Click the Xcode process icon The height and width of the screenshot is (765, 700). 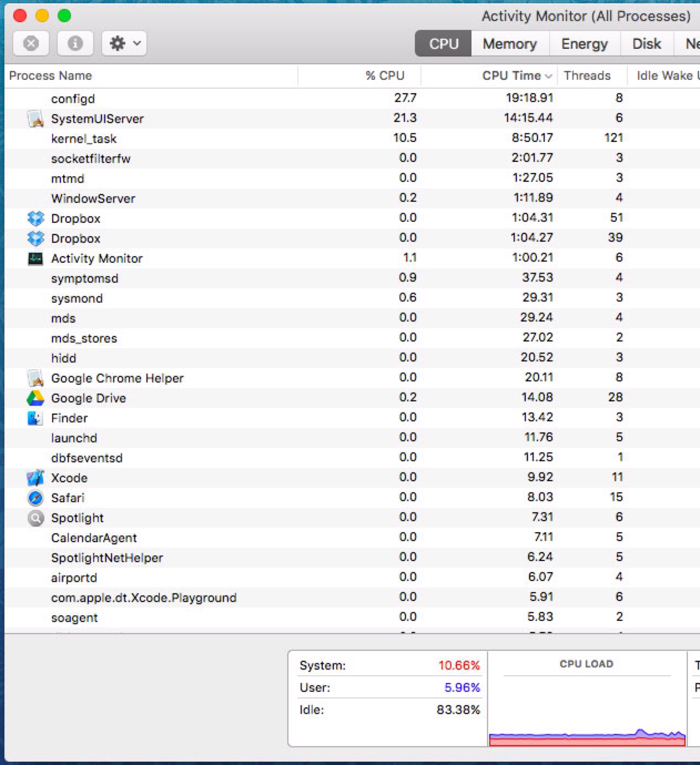click(x=35, y=478)
